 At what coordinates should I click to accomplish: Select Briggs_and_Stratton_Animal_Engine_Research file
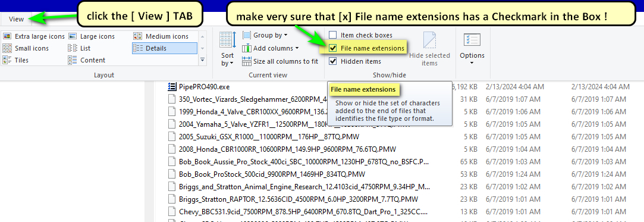pos(304,187)
